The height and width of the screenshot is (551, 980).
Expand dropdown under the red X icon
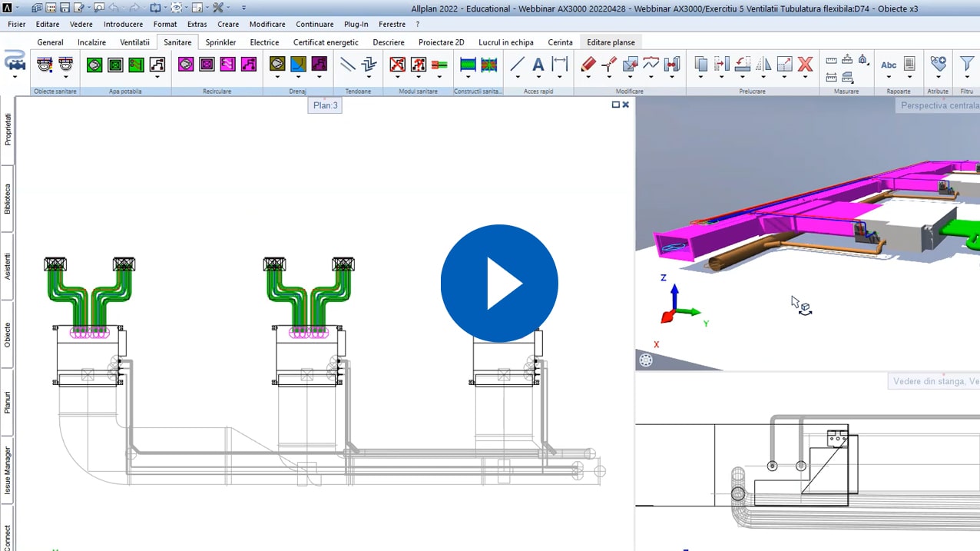tap(805, 78)
